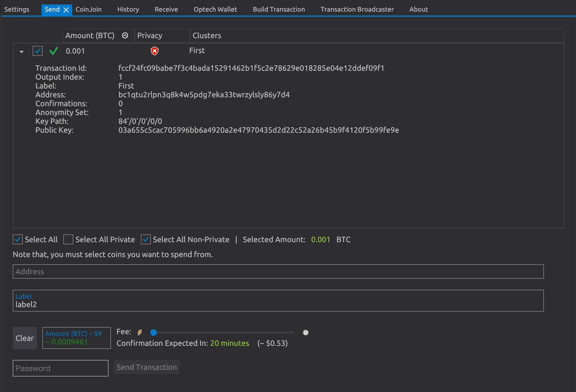Enable Select All Private checkbox
The image size is (576, 392).
68,239
